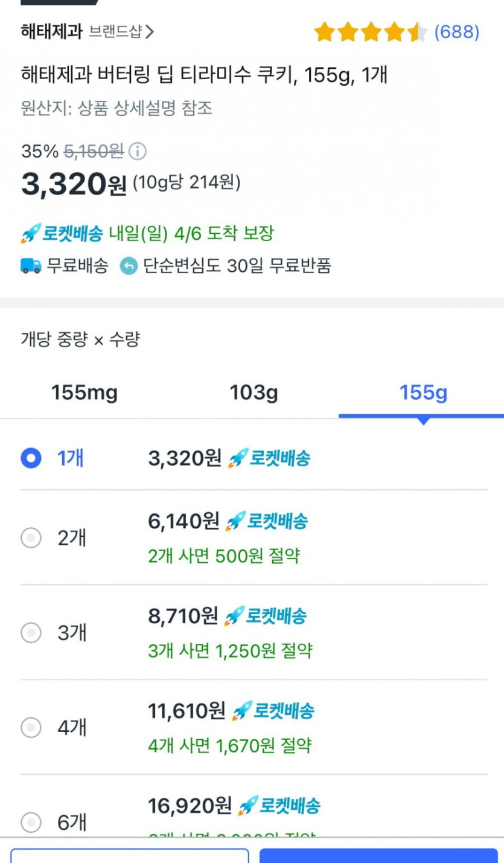Select the 155g weight tab
The height and width of the screenshot is (863, 504).
[423, 393]
